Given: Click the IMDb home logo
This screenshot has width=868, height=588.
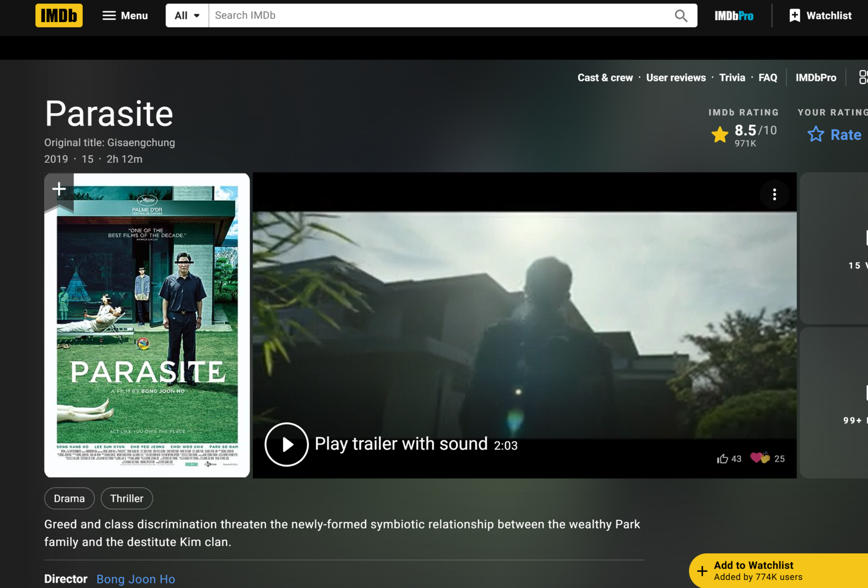Looking at the screenshot, I should pos(59,16).
